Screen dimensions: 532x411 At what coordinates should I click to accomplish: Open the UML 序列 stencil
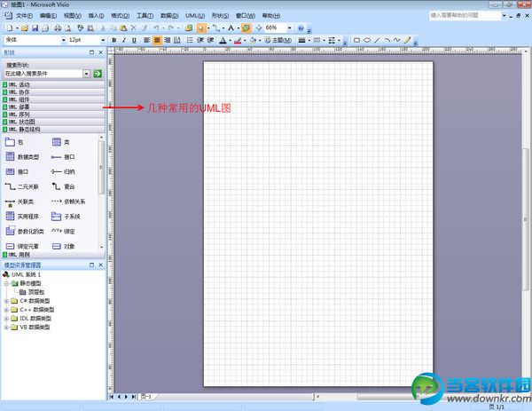pos(53,115)
